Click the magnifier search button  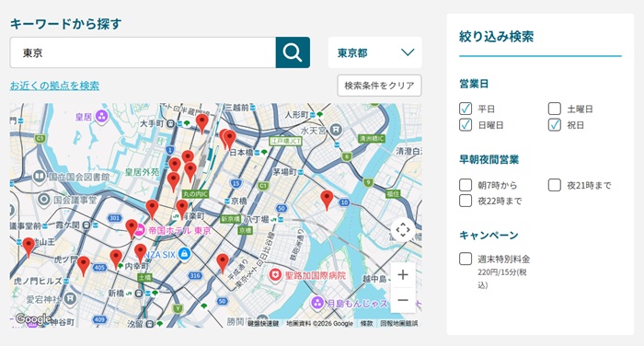[293, 52]
